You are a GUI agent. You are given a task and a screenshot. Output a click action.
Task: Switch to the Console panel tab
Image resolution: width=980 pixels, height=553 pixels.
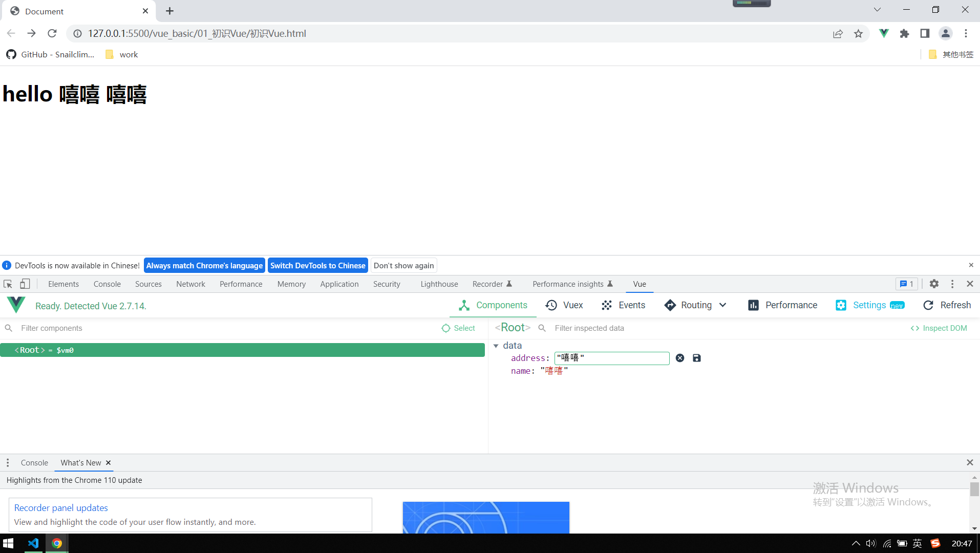107,284
